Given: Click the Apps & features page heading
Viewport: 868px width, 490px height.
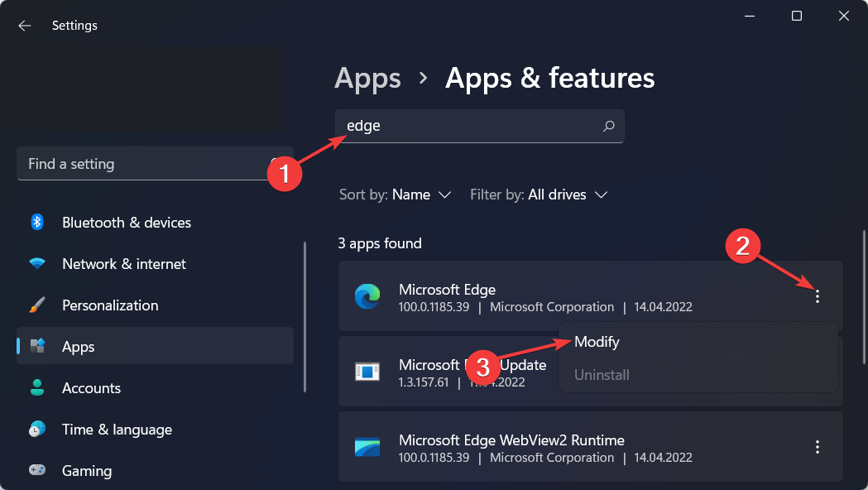Looking at the screenshot, I should pyautogui.click(x=549, y=78).
